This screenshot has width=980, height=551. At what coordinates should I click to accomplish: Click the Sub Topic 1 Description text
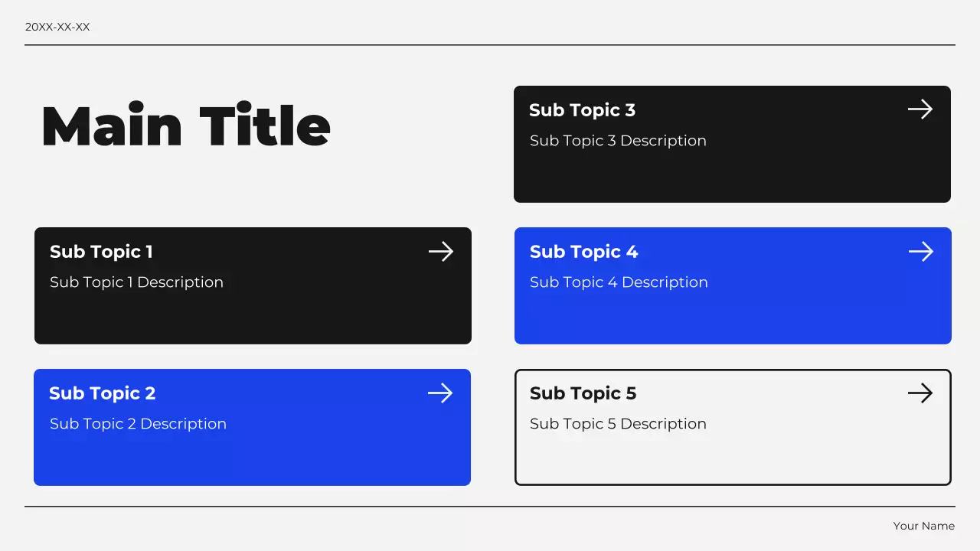coord(136,282)
